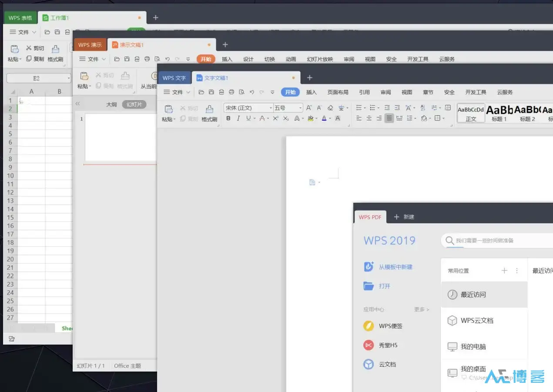553x392 pixels.
Task: Click 更多 link in 应用中心
Action: coord(422,309)
